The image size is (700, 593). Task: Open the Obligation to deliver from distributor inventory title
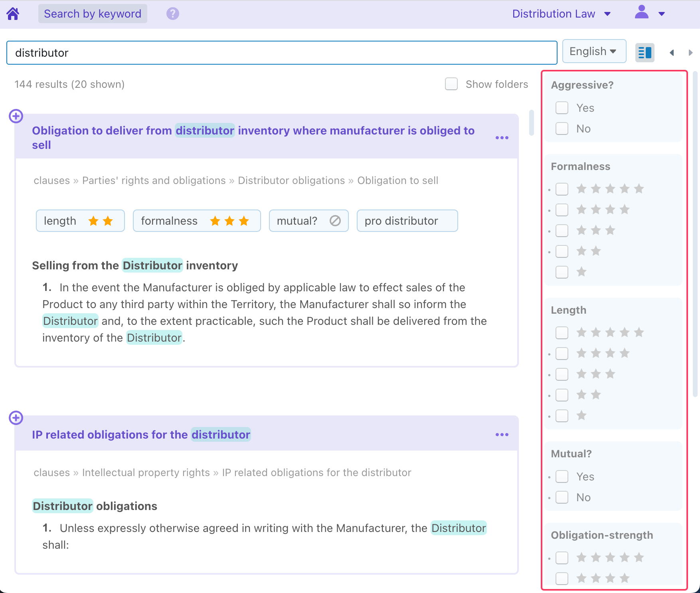pyautogui.click(x=253, y=138)
